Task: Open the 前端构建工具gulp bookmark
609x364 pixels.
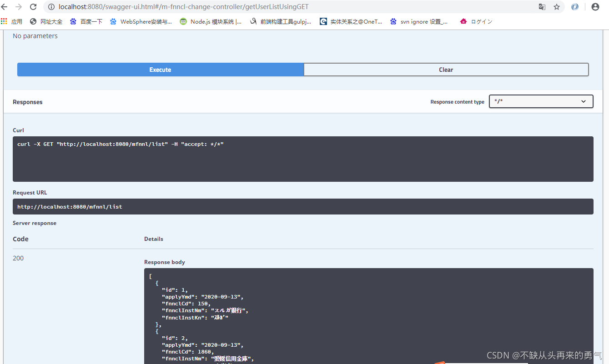Action: pyautogui.click(x=281, y=21)
